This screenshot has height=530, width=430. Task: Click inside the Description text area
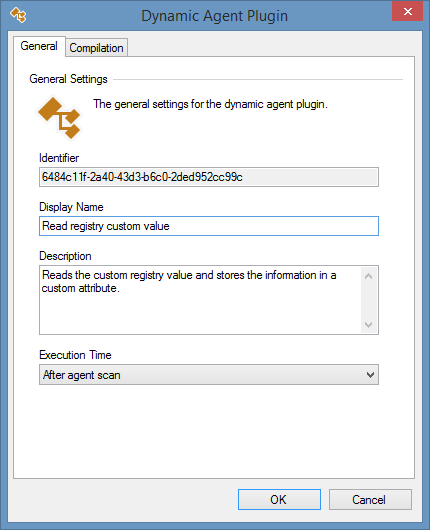[200, 300]
